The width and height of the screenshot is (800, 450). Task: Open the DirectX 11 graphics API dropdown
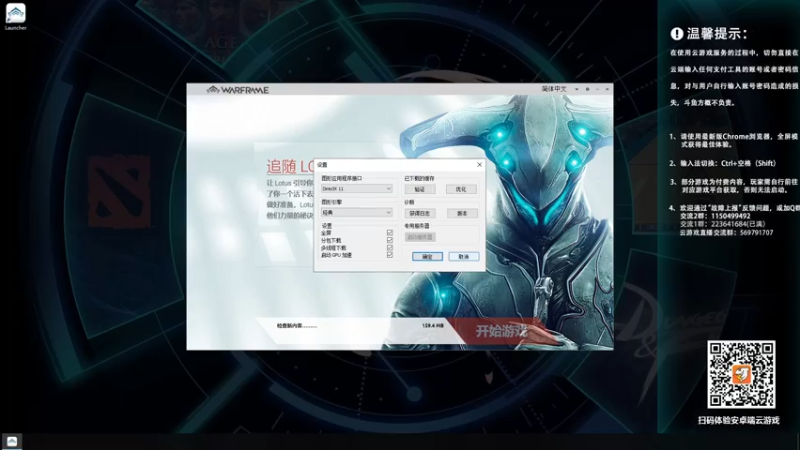(x=357, y=189)
